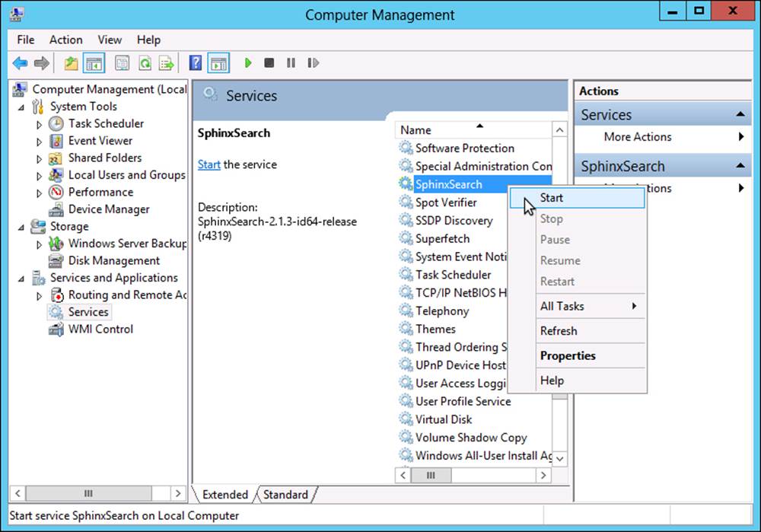Select the Virtual Disk service row

[475, 419]
